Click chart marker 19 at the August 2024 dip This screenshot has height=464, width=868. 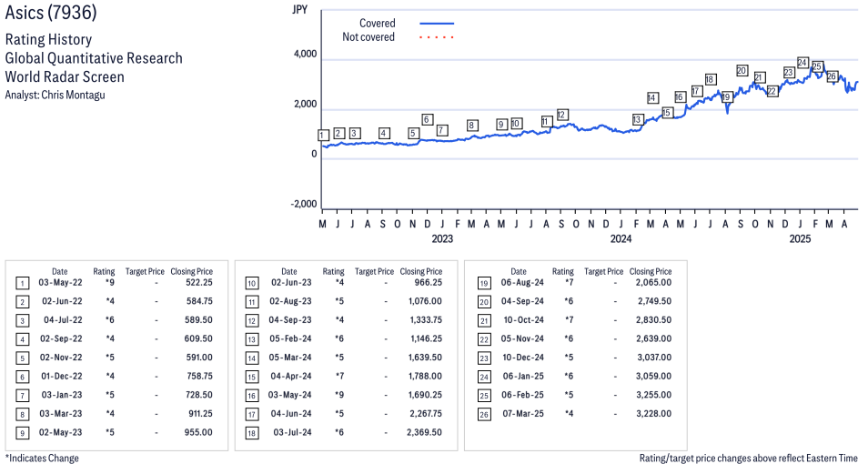click(x=726, y=97)
